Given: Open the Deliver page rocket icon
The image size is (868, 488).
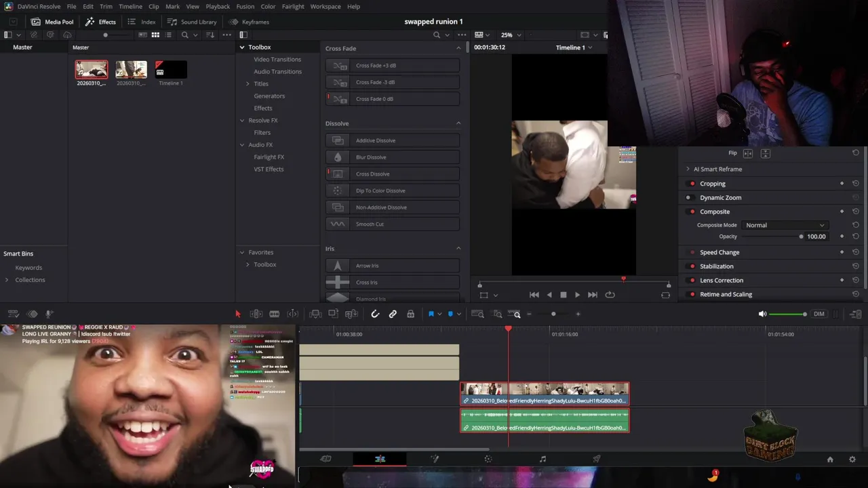Looking at the screenshot, I should coord(597,459).
